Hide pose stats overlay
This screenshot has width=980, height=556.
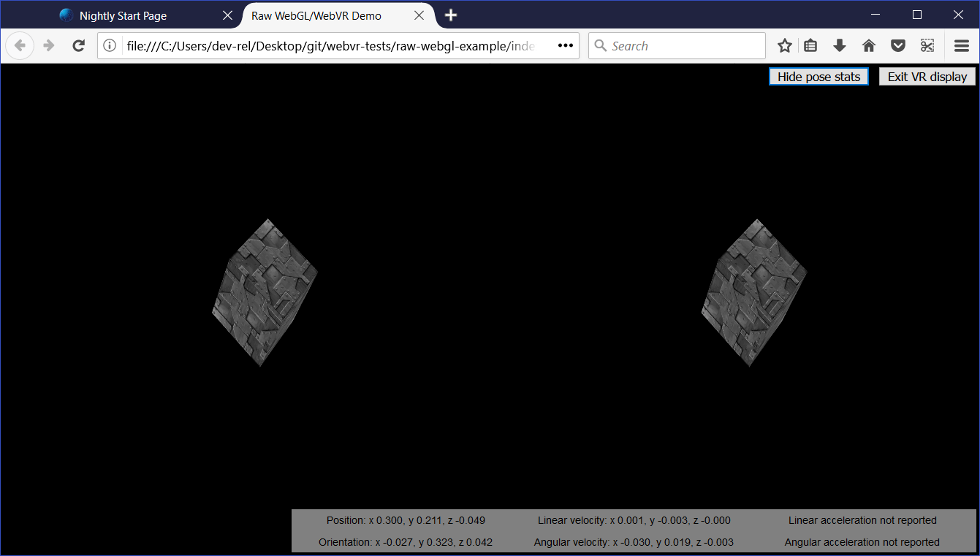[x=818, y=76]
